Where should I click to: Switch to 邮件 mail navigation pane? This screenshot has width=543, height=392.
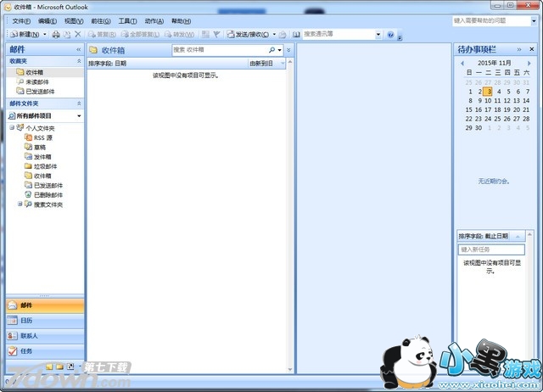45,305
